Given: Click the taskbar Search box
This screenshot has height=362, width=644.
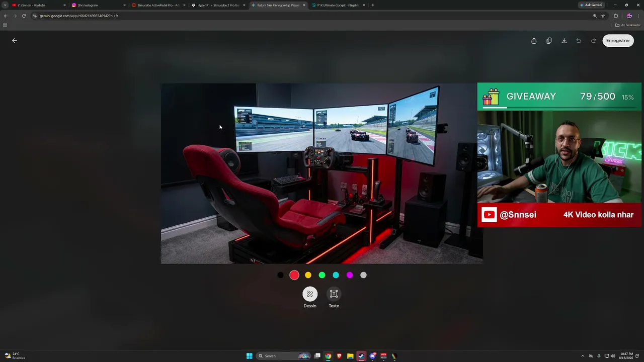Looking at the screenshot, I should point(283,356).
